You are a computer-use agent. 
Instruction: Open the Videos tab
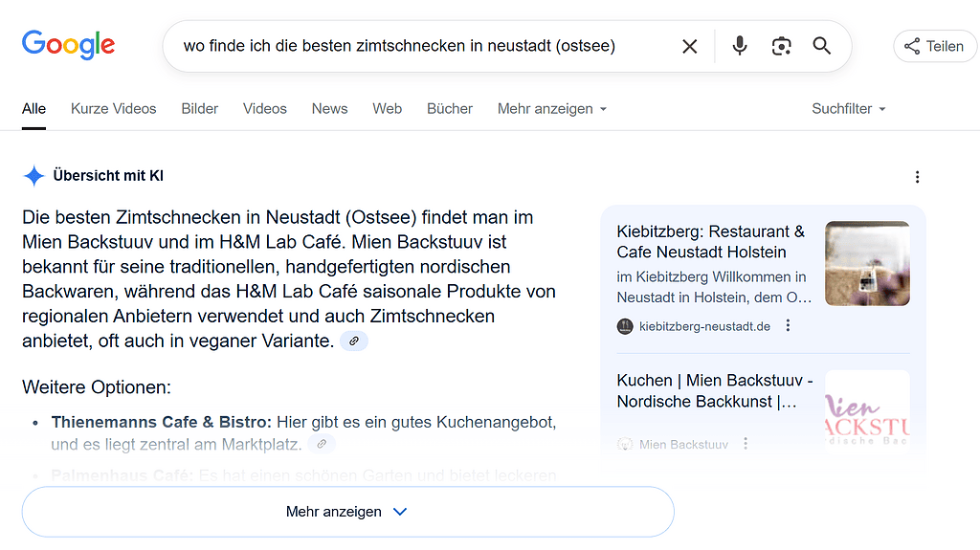[265, 109]
